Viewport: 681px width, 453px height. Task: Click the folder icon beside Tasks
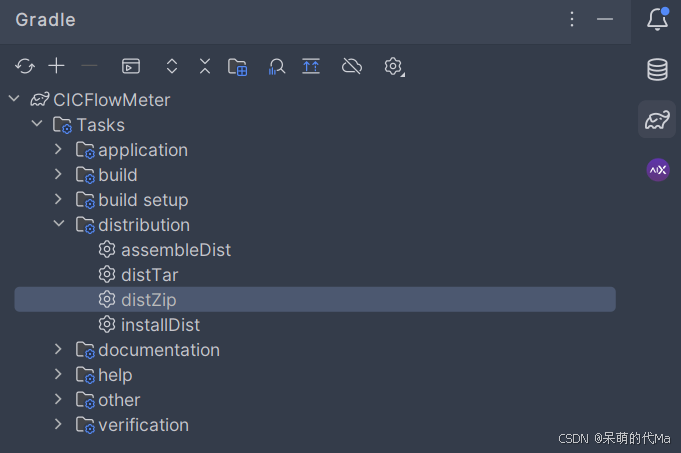pyautogui.click(x=62, y=125)
